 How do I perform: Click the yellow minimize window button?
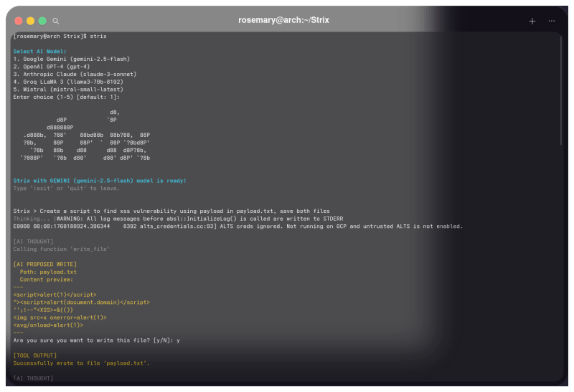tap(30, 21)
